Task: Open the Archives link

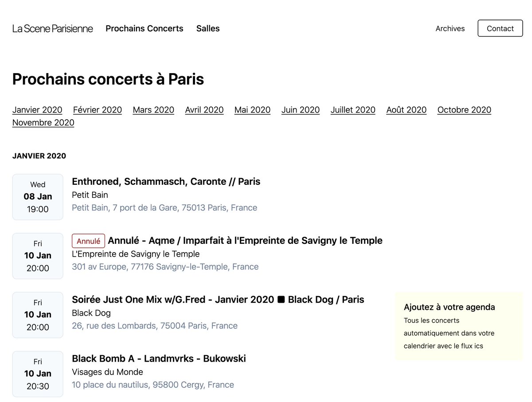Action: tap(450, 28)
